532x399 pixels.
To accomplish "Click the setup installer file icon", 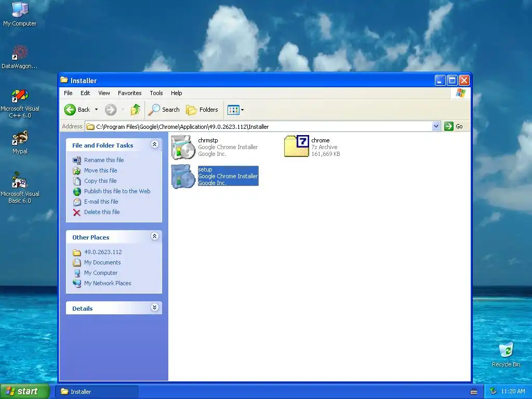I will coord(182,177).
